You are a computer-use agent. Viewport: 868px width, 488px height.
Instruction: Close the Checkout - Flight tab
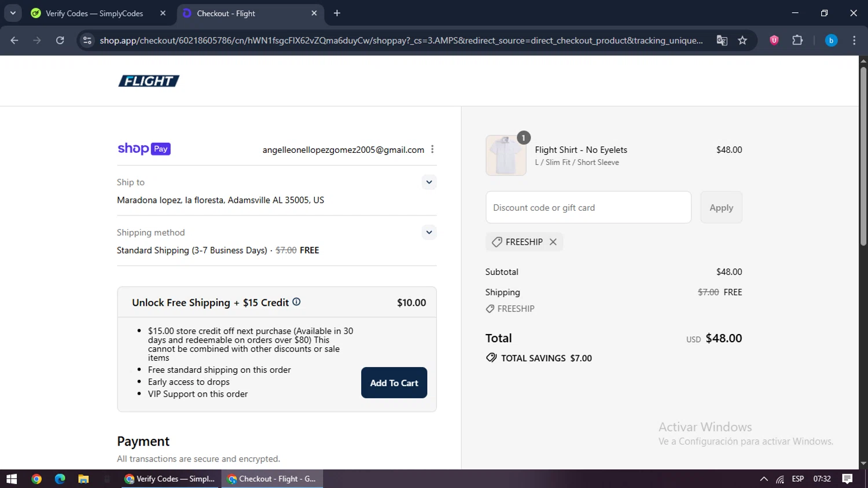314,13
